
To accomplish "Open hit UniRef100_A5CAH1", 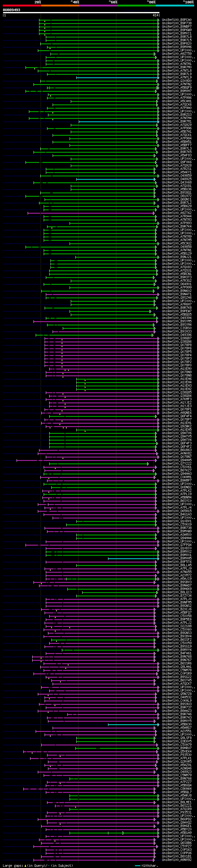I will click(176, 101).
